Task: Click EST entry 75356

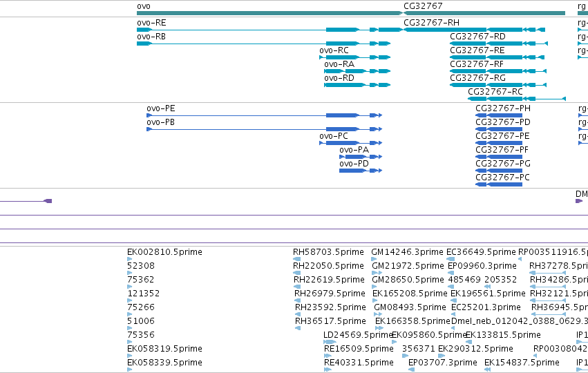Action: pyautogui.click(x=141, y=336)
